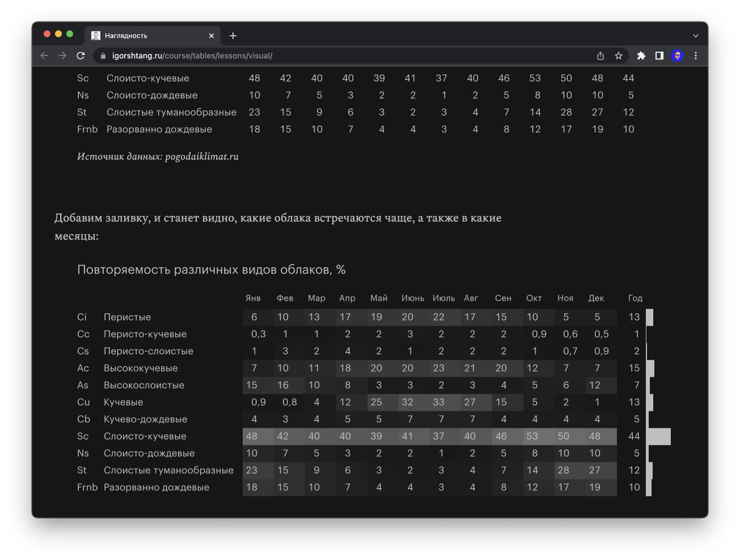Screen dimensions: 740x560
Task: Click the shaded 'Слоисто-кучевые' row label in lower table
Action: coord(145,436)
